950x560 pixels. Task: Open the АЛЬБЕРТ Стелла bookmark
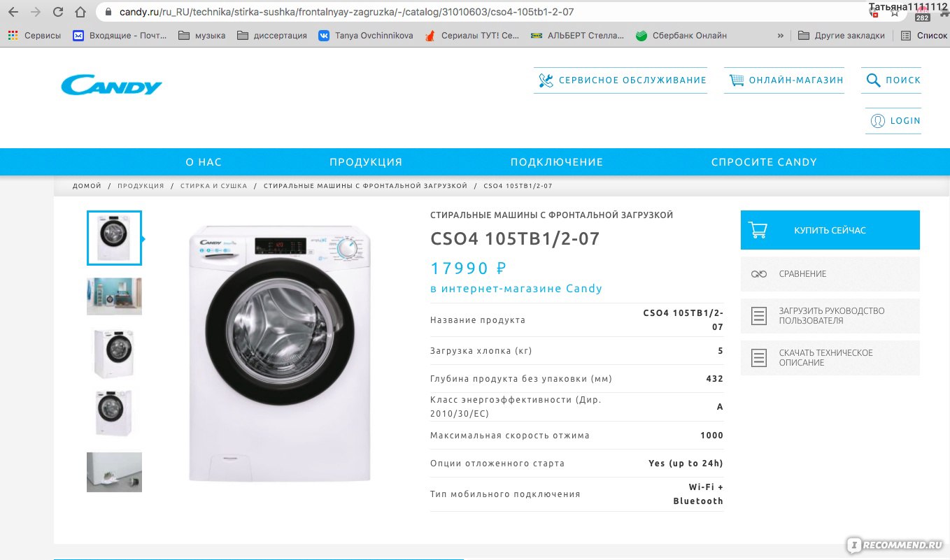coord(577,35)
